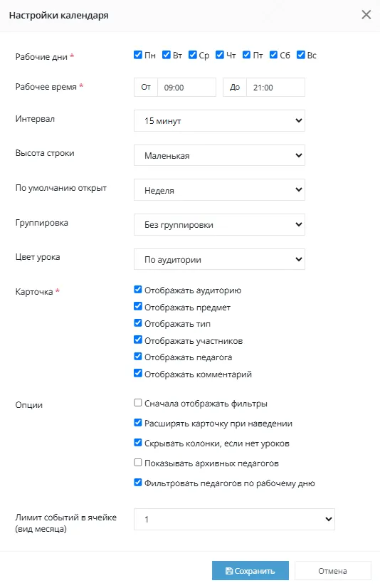The width and height of the screenshot is (380, 588).
Task: Uncheck Фильтровать педагогов по рабочему дню
Action: [138, 482]
